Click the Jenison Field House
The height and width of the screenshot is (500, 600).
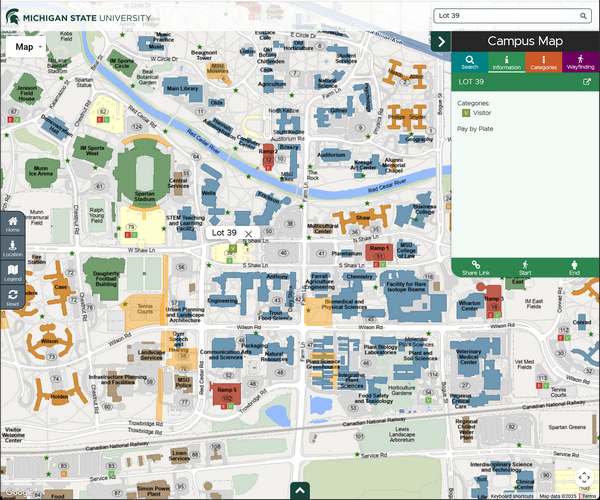27,91
